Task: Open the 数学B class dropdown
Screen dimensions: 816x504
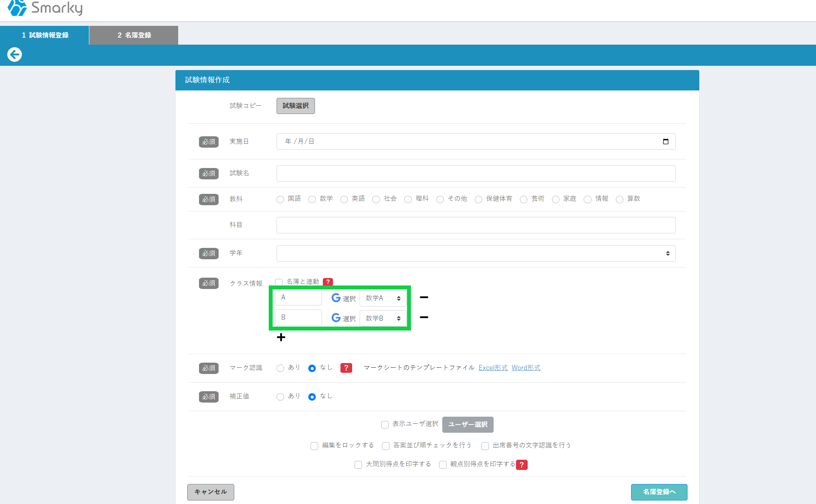Action: 383,318
